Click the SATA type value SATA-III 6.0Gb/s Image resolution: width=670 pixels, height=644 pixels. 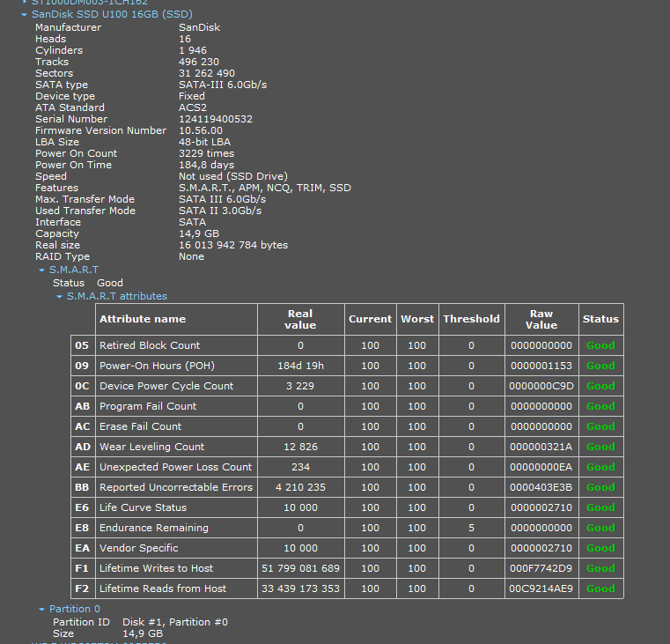pyautogui.click(x=223, y=85)
